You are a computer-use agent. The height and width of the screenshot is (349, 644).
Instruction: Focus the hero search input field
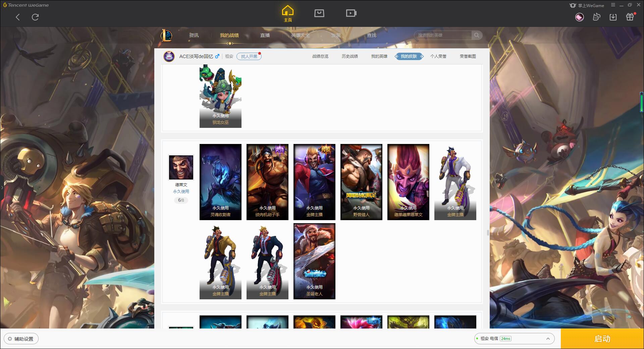443,35
